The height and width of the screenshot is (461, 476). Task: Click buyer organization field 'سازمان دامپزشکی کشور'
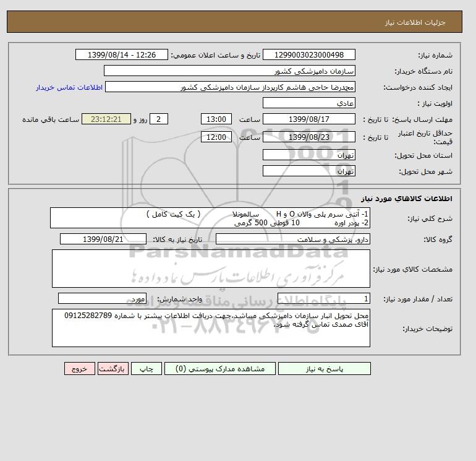pyautogui.click(x=229, y=71)
